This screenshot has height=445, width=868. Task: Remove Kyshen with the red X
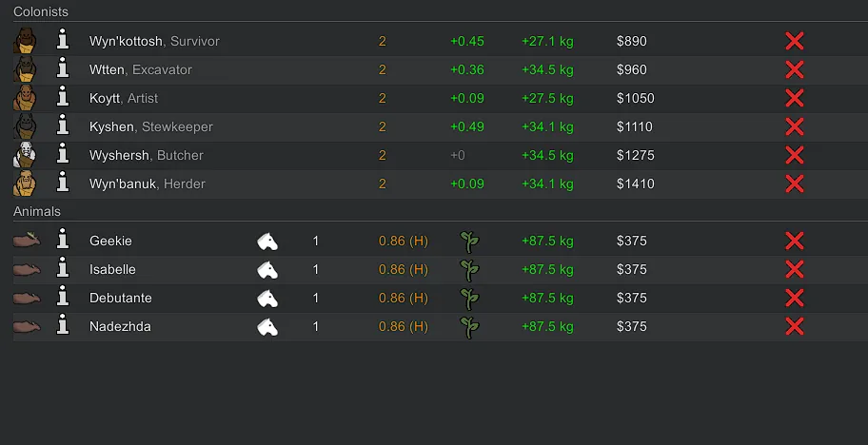pyautogui.click(x=795, y=126)
